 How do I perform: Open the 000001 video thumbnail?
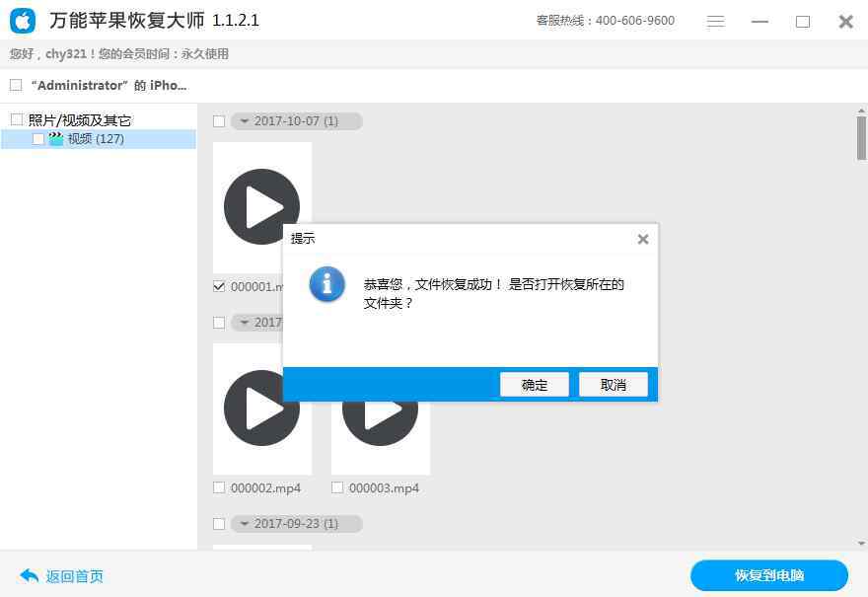pos(261,206)
